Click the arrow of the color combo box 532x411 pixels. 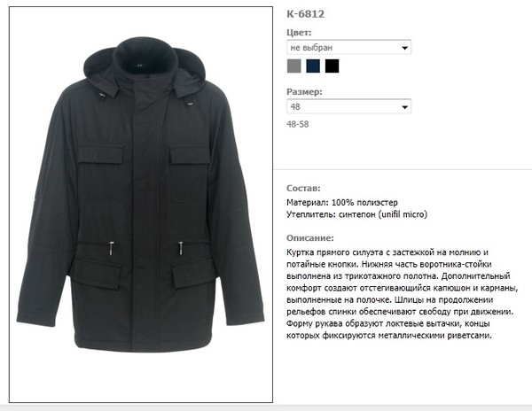(x=404, y=48)
